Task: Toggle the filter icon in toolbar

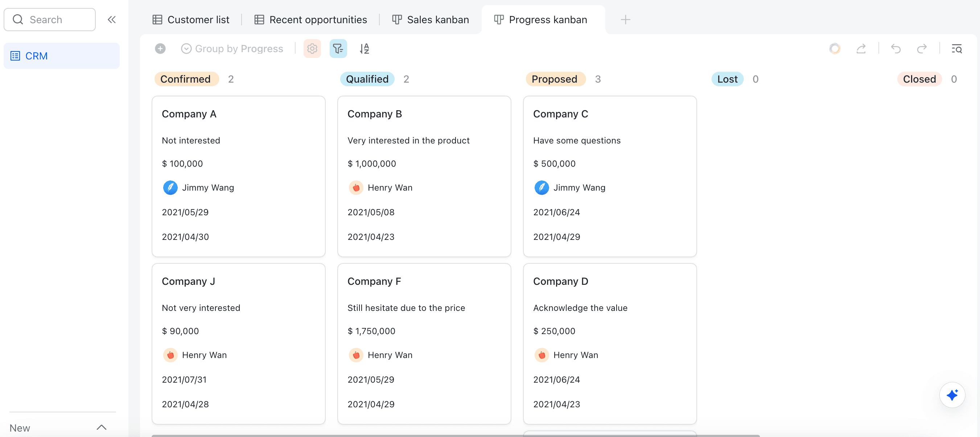Action: 338,49
